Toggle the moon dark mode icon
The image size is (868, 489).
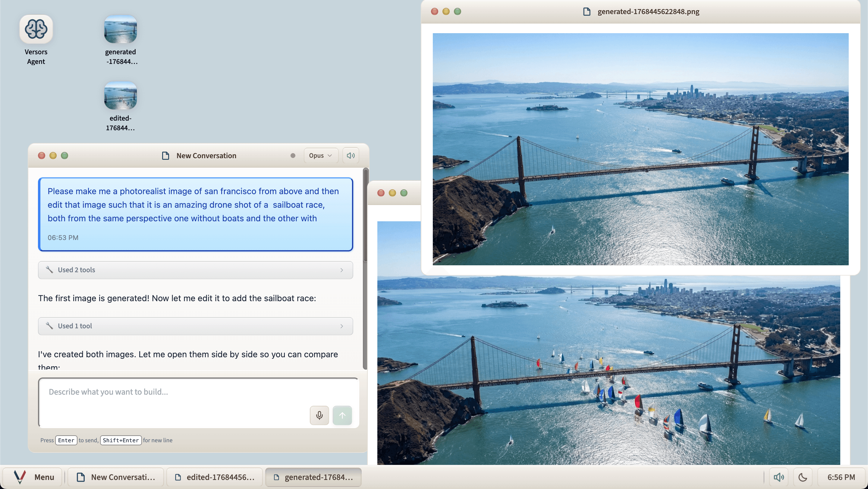tap(803, 477)
